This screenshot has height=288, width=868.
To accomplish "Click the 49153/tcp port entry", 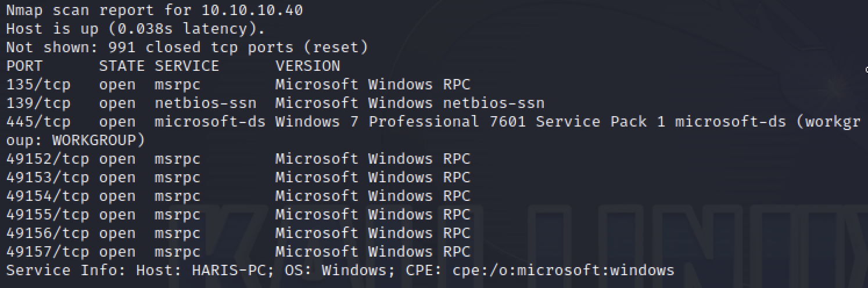I will [48, 178].
